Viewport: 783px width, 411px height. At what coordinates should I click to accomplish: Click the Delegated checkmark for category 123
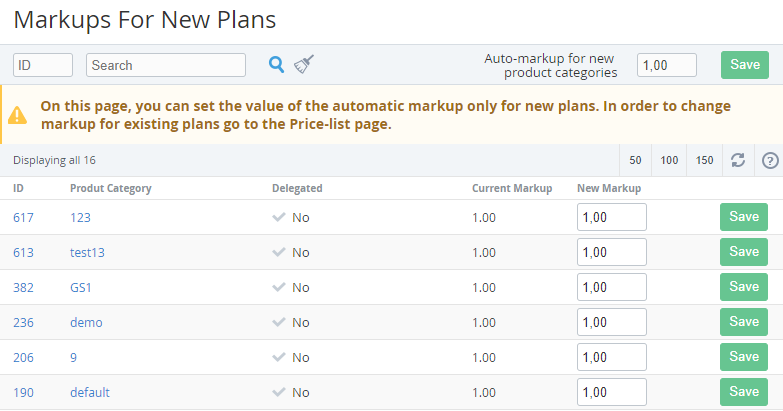(x=279, y=217)
